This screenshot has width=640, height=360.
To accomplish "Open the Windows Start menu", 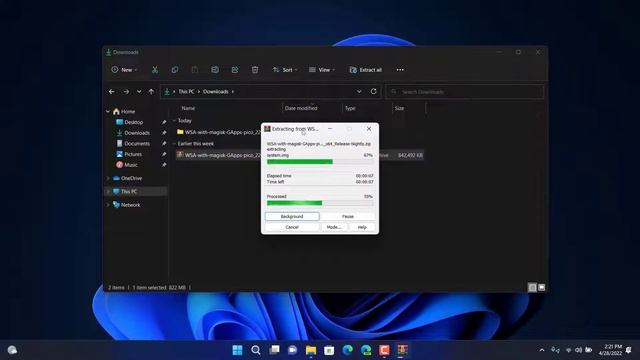I will pos(237,350).
